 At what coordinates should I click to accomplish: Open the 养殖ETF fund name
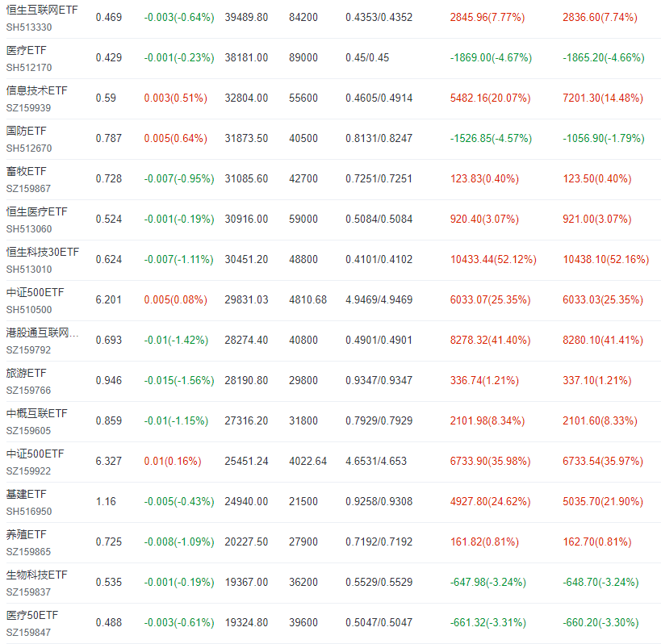coord(26,534)
